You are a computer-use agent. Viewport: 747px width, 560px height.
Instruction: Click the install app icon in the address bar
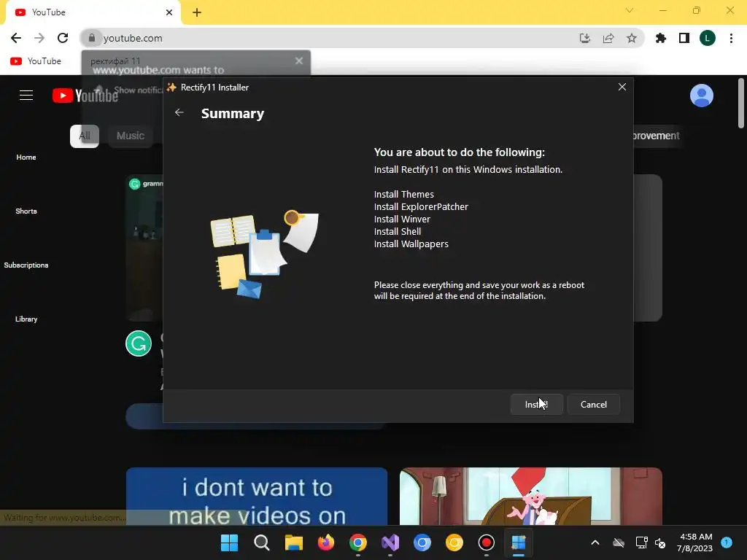pyautogui.click(x=584, y=38)
